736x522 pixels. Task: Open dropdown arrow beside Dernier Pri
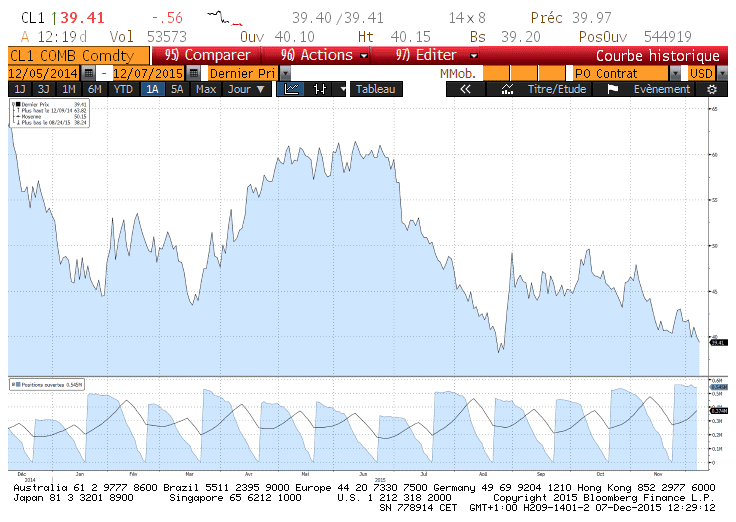click(x=285, y=73)
